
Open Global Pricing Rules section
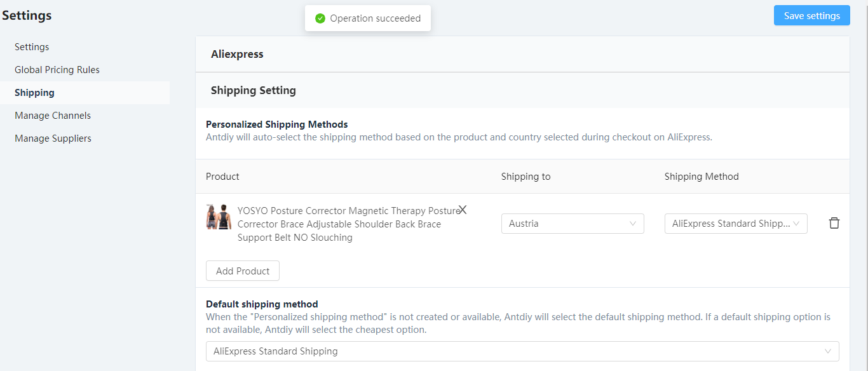57,70
